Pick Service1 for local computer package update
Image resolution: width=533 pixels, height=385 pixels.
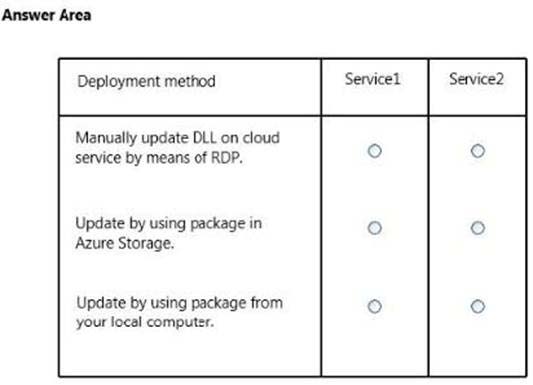(375, 306)
